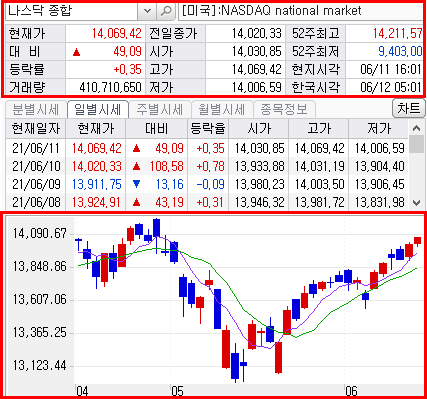The width and height of the screenshot is (427, 399).
Task: Click the 06 month marker on chart
Action: [x=351, y=391]
